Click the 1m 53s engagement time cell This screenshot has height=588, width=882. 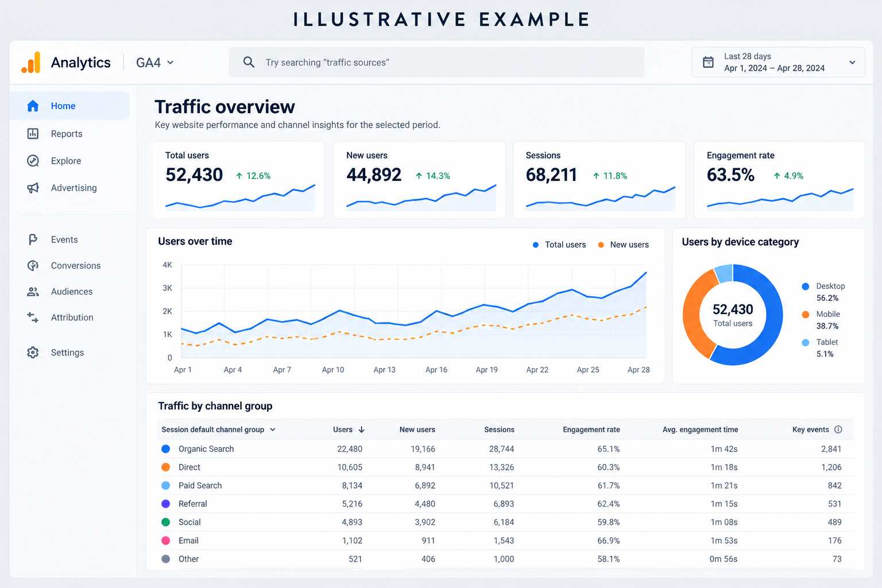(724, 541)
